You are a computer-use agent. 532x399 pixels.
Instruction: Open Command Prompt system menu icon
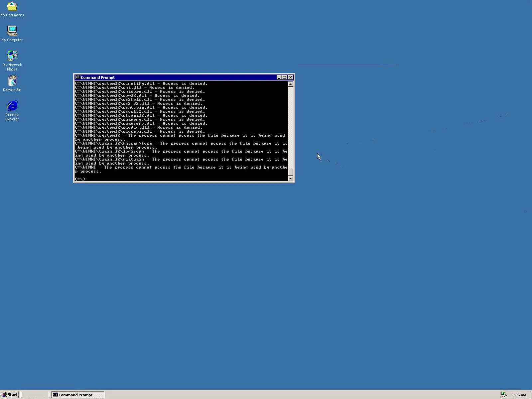click(77, 77)
